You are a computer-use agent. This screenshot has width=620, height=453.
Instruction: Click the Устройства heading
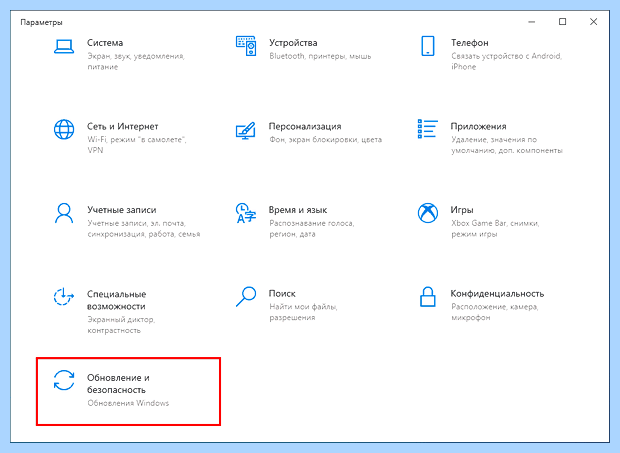pos(293,43)
